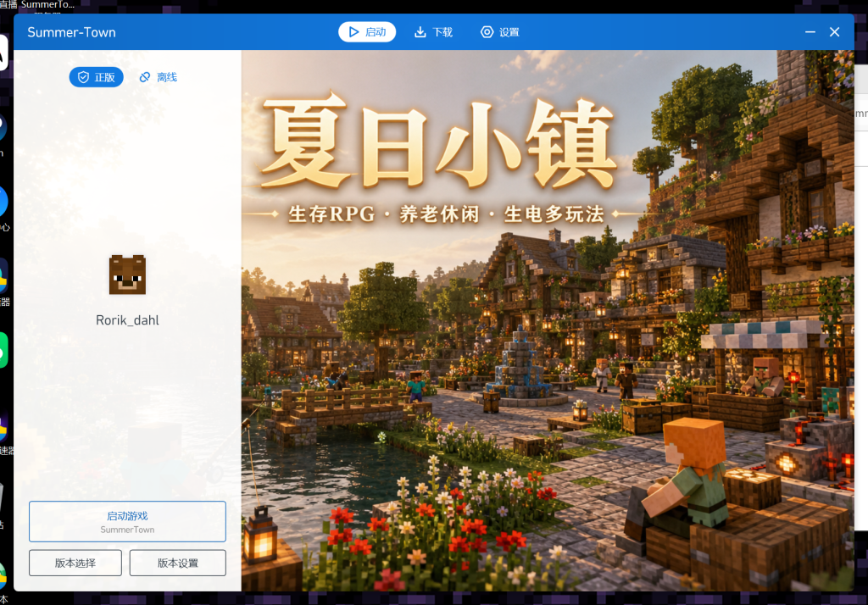Open 版本选择 version selection
868x605 pixels.
[x=75, y=563]
